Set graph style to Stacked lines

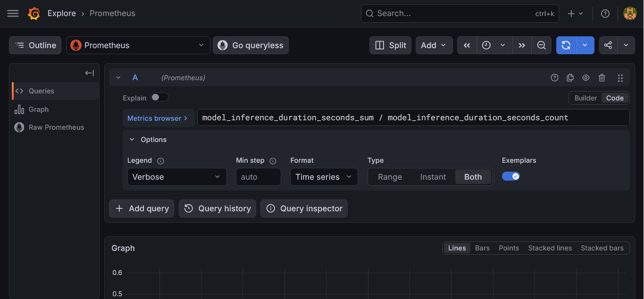click(x=550, y=248)
